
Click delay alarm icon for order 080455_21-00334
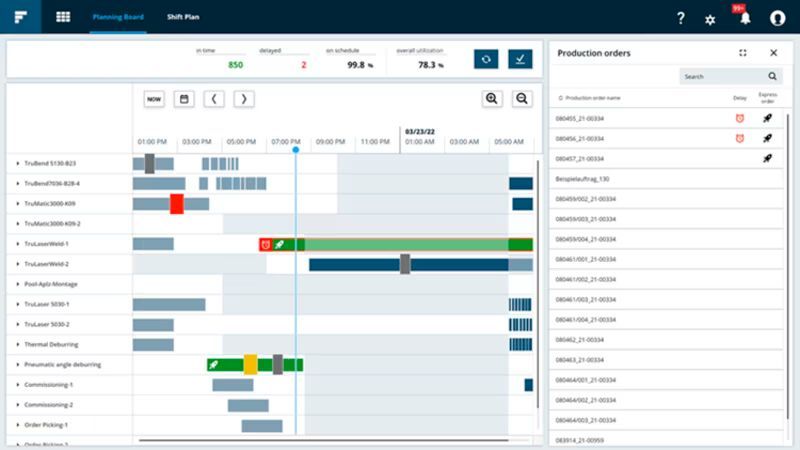click(739, 118)
